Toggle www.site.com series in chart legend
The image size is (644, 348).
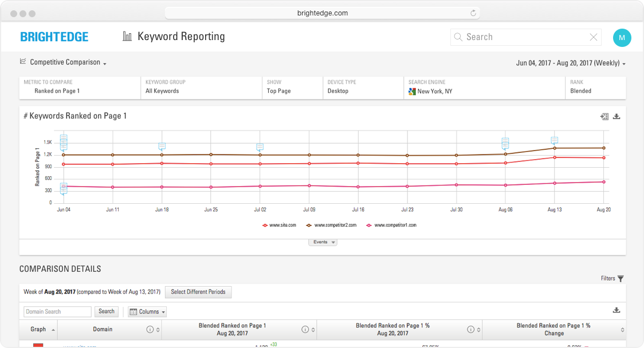(x=280, y=226)
